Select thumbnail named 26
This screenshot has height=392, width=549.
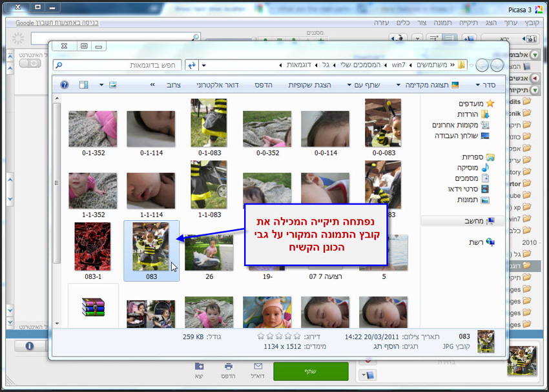(x=209, y=253)
